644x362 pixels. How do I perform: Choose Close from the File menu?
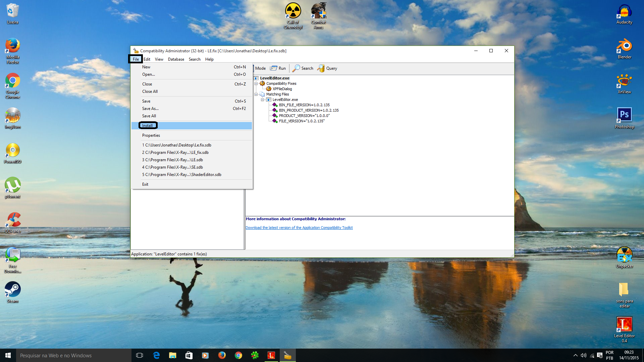192,84
